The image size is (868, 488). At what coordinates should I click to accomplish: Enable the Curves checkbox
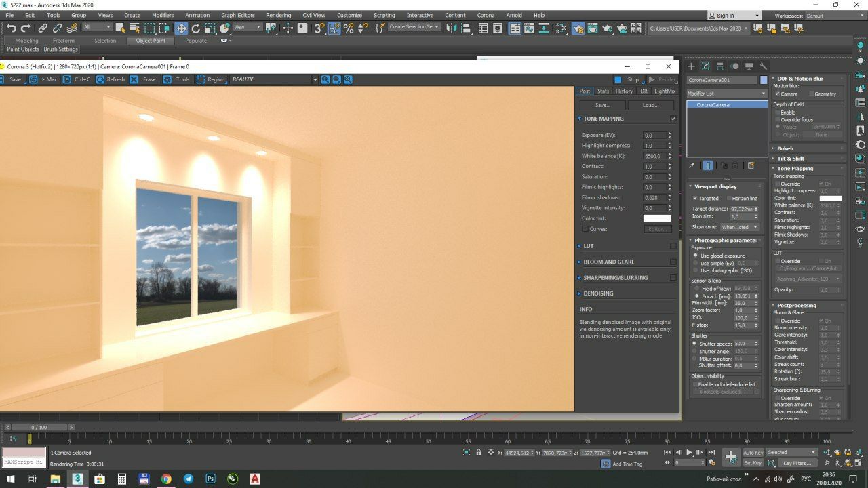pyautogui.click(x=585, y=229)
